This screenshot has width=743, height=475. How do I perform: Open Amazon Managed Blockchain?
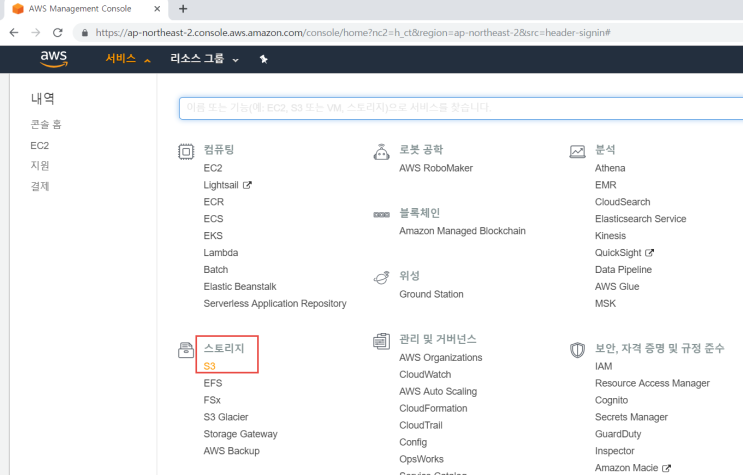click(462, 231)
